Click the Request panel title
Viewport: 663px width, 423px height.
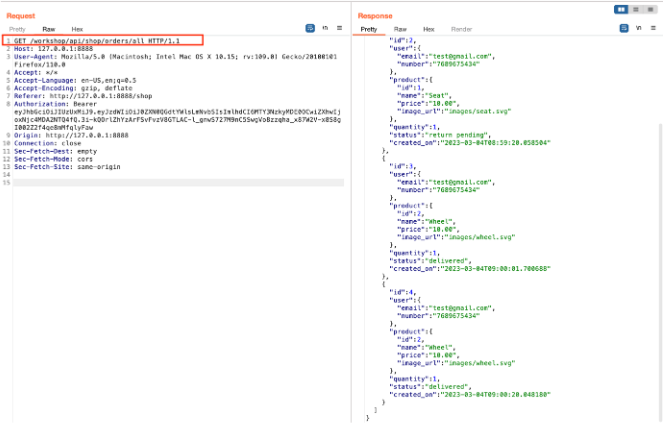[x=21, y=16]
